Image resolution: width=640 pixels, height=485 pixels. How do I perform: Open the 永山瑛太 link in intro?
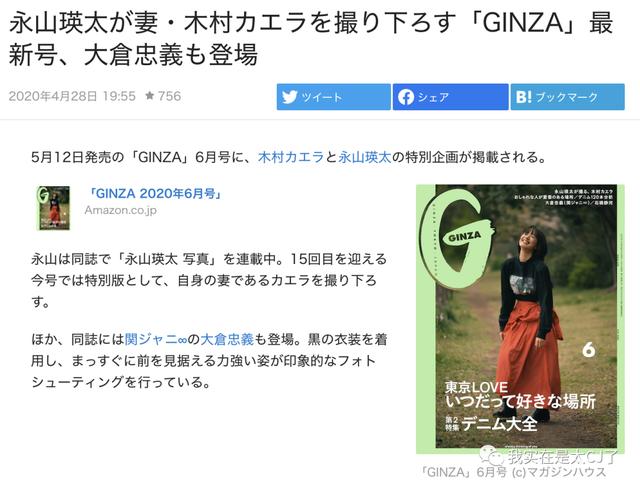tap(364, 157)
